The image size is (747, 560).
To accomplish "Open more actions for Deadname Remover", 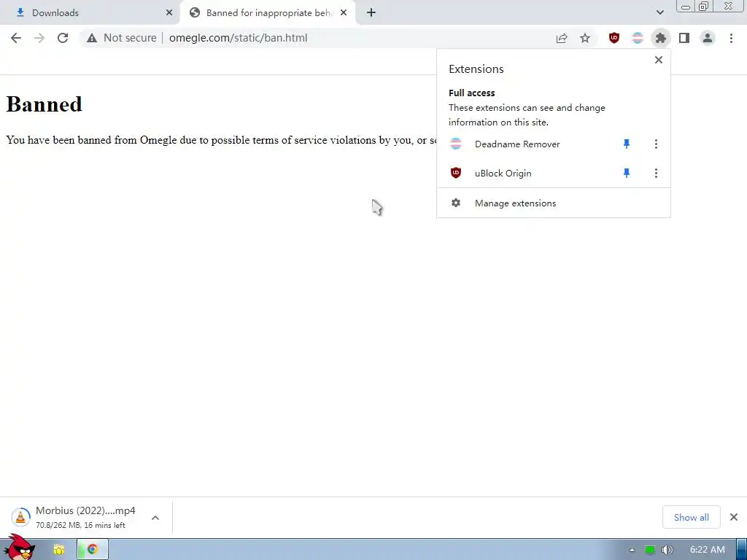I will tap(656, 144).
